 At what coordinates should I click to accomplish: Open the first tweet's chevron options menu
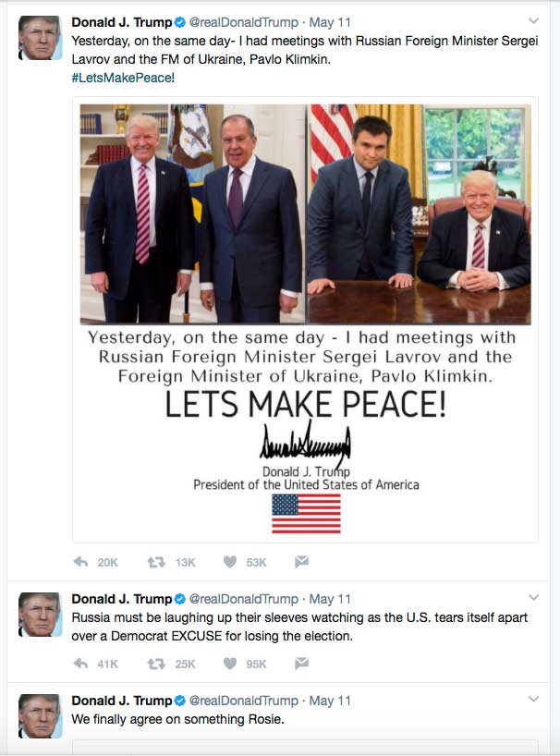point(533,20)
